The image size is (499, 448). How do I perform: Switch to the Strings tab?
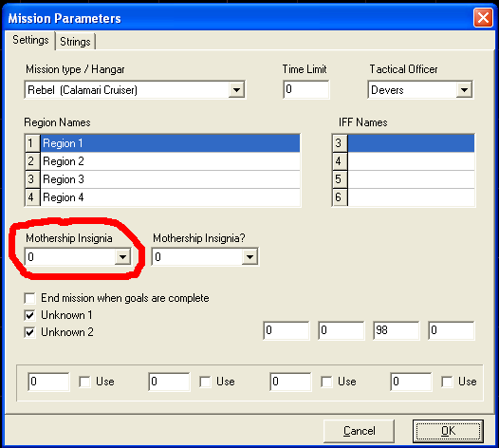76,42
